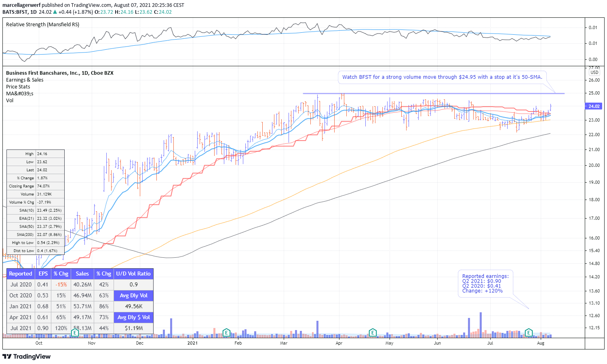Click the 'Oct 2020' row in earnings table
Viewport: 607px width, 364px height.
coord(60,296)
